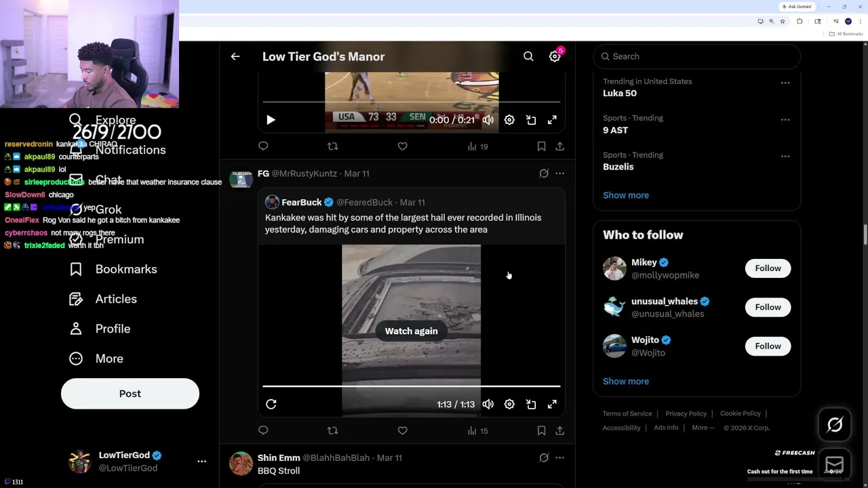Open more options on Shin Emm's post
The width and height of the screenshot is (868, 488).
point(559,457)
